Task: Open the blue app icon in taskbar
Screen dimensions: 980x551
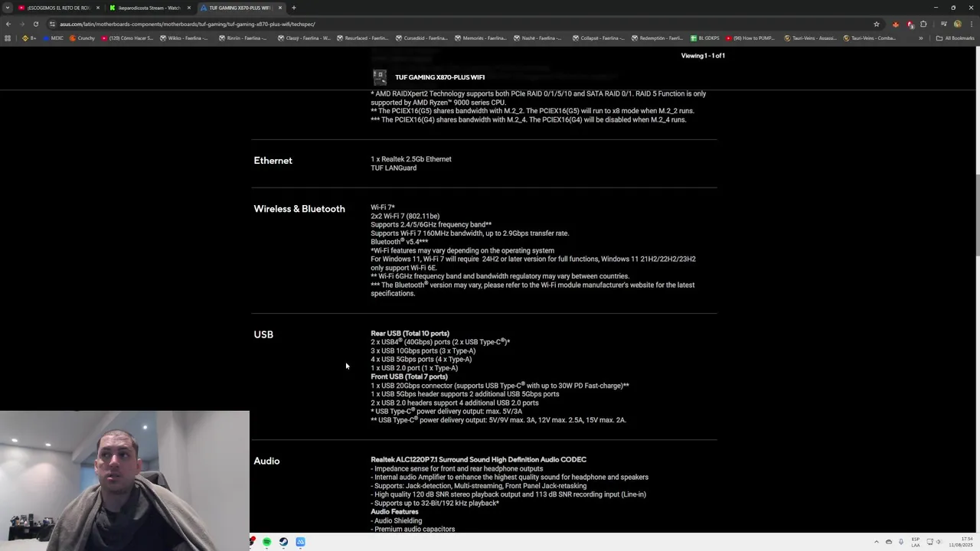Action: [x=300, y=542]
